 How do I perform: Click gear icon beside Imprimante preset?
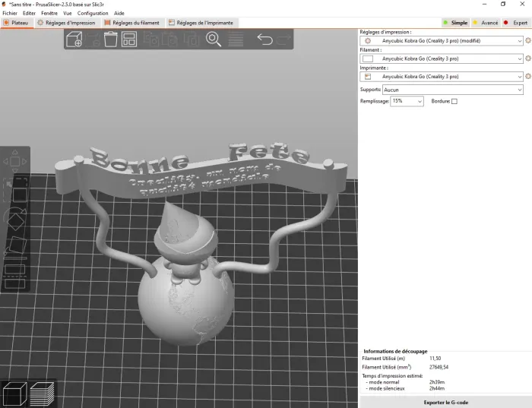528,76
